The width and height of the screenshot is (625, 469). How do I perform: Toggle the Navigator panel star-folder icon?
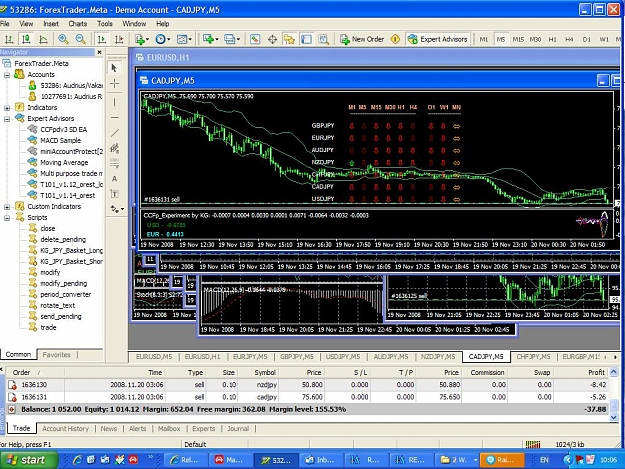click(x=289, y=39)
